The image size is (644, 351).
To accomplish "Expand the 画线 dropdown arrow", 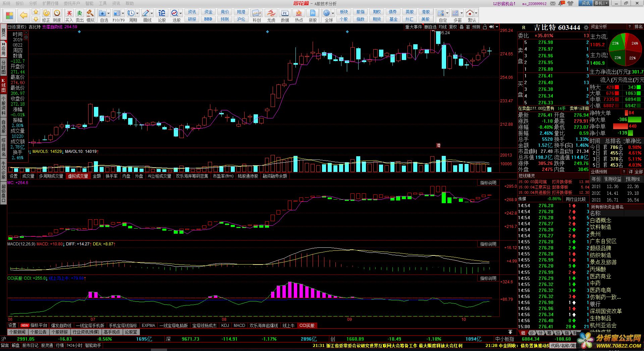I will coord(152,13).
